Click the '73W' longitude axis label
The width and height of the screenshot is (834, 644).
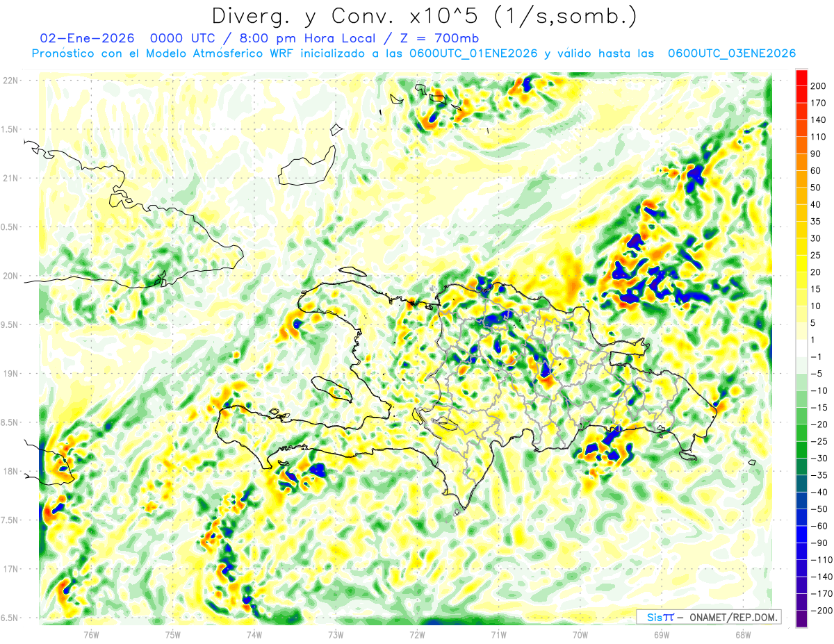(x=336, y=634)
